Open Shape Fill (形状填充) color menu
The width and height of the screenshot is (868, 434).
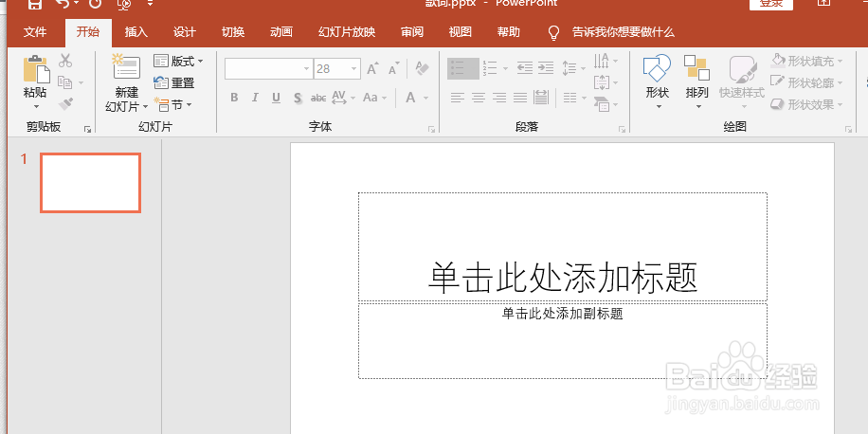806,61
